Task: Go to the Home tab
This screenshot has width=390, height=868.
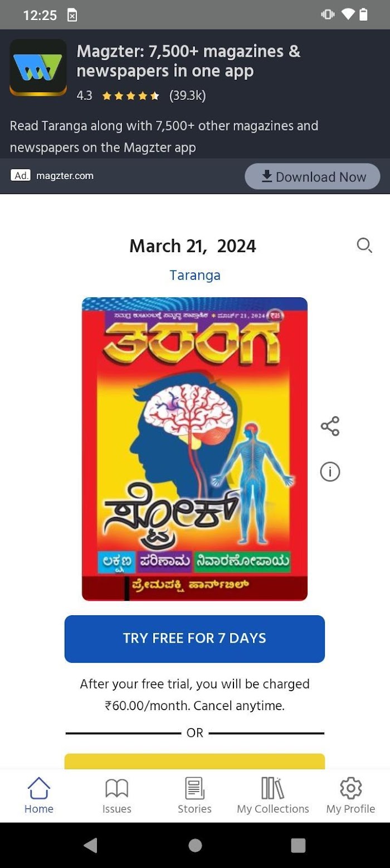Action: click(x=39, y=796)
